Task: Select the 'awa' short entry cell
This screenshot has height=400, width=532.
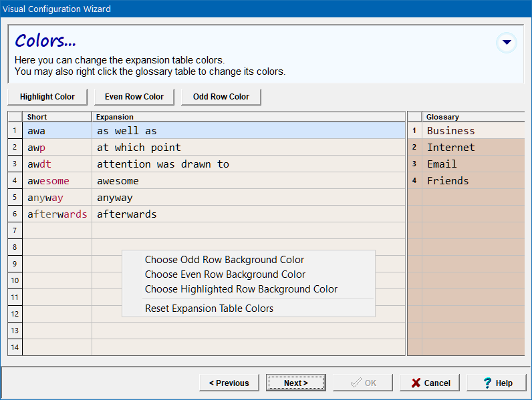Action: [56, 131]
